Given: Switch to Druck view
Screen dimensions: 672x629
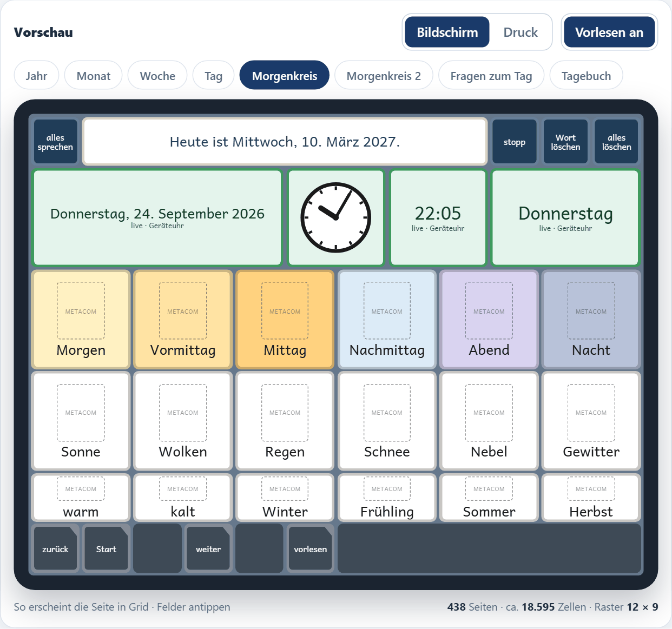Looking at the screenshot, I should (x=521, y=32).
